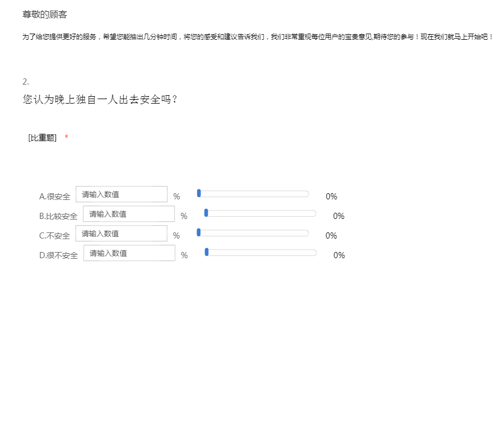This screenshot has width=504, height=448.
Task: Click the 0% readout for D.很不安全
Action: (339, 255)
